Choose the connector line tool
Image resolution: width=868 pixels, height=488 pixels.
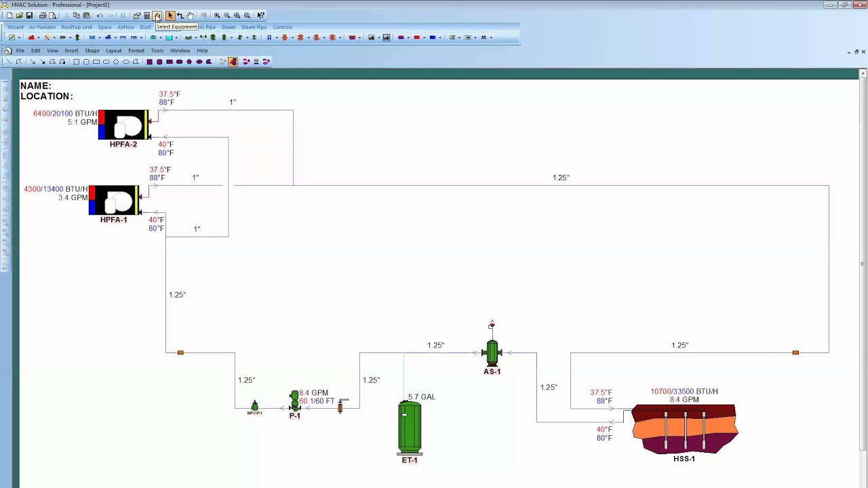180,16
